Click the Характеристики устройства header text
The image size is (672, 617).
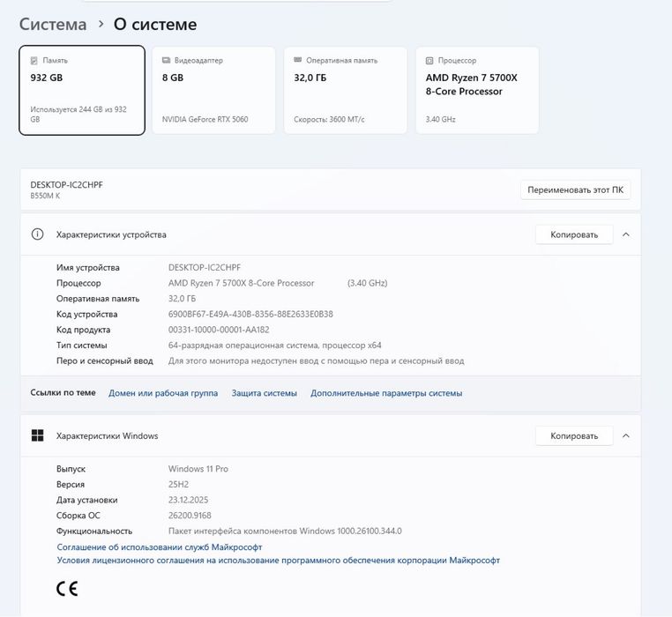[x=111, y=234]
